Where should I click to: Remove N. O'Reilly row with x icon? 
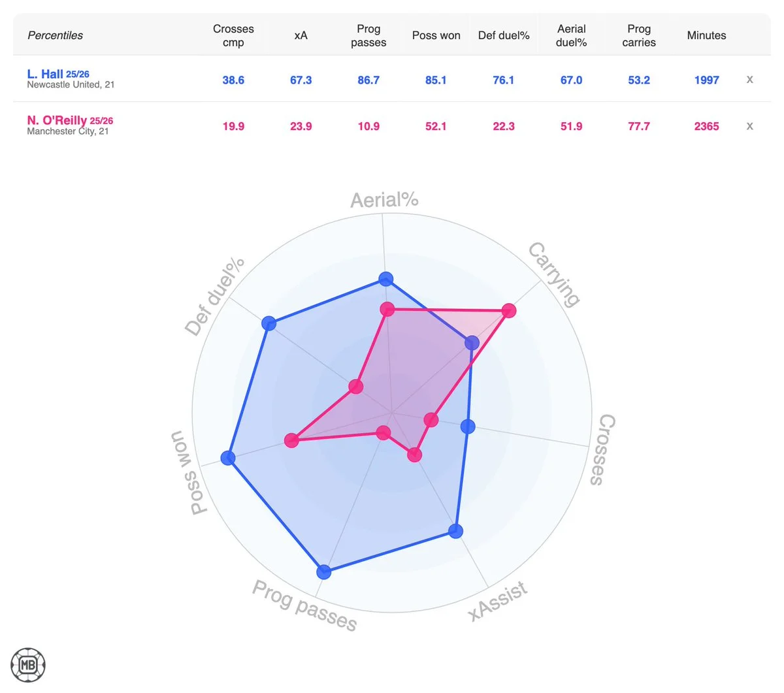click(x=749, y=126)
